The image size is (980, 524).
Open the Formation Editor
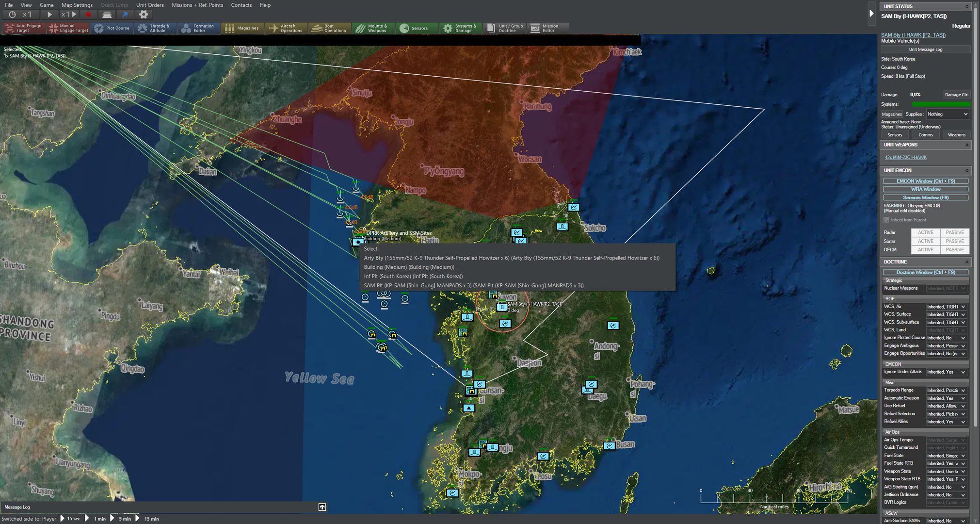coord(199,28)
